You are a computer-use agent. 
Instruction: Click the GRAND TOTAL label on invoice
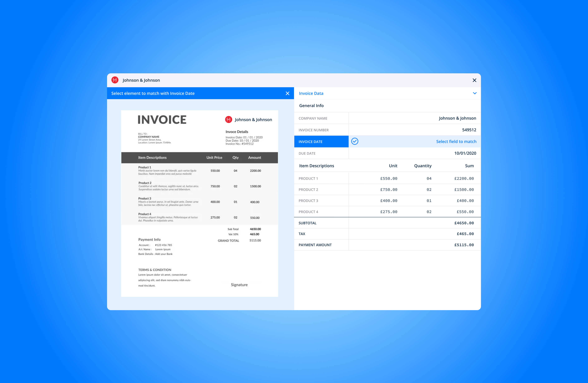coord(228,241)
